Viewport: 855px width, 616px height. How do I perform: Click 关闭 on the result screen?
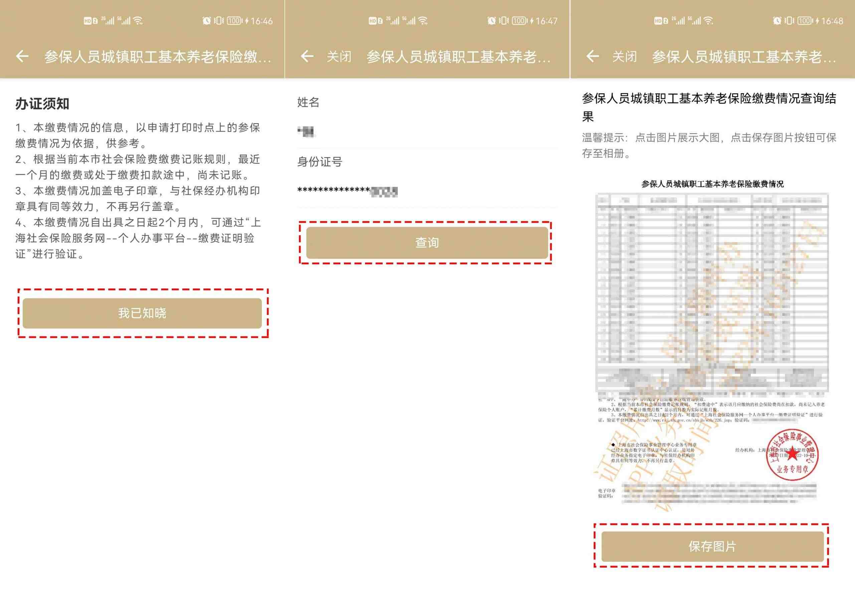pyautogui.click(x=624, y=57)
